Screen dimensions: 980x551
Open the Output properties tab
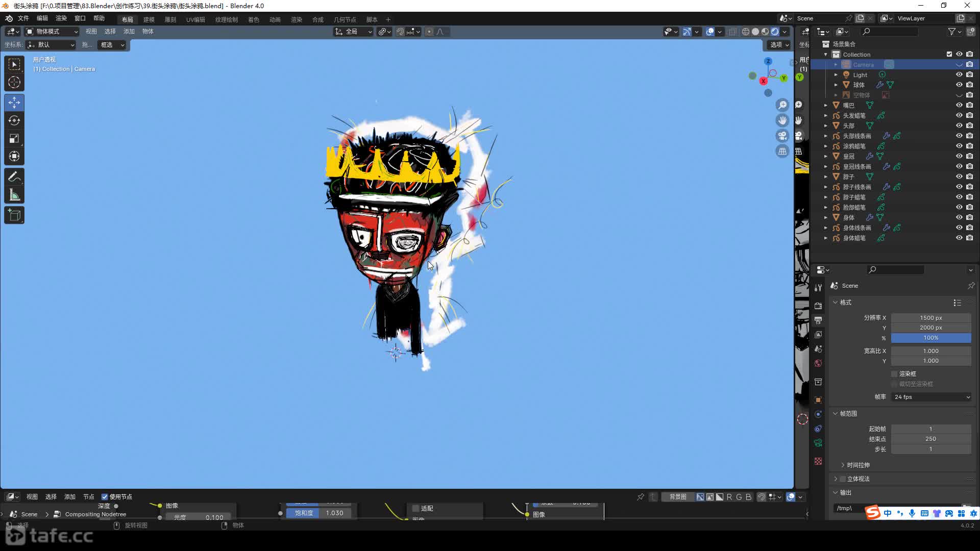(x=818, y=320)
